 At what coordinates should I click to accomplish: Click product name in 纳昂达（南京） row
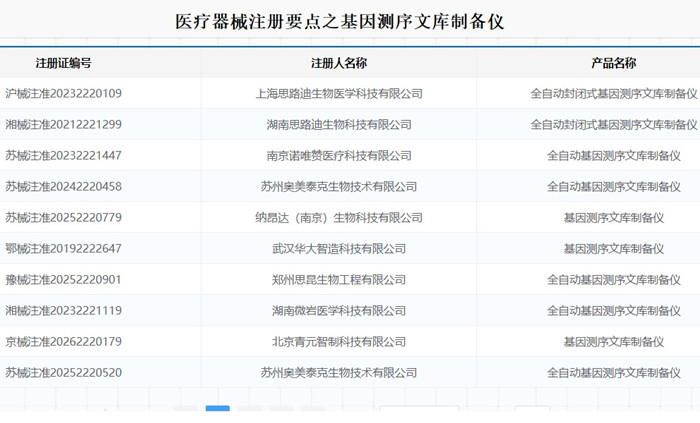pos(613,217)
